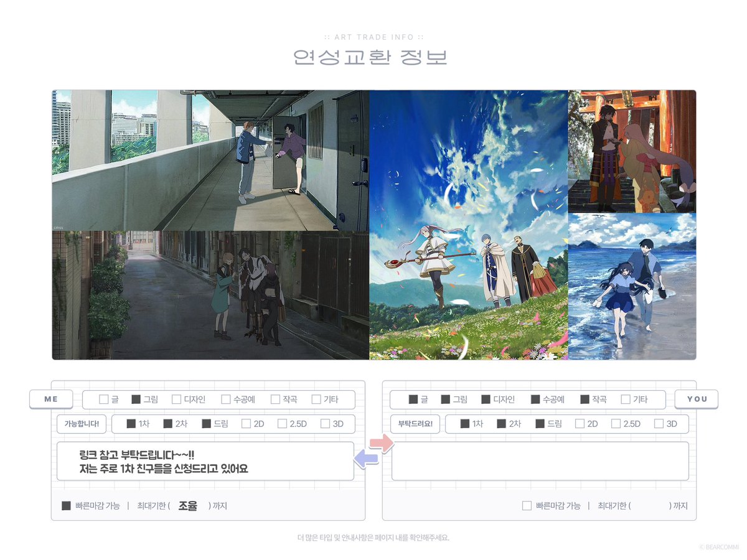Click the 연성교환 정보 title

370,57
